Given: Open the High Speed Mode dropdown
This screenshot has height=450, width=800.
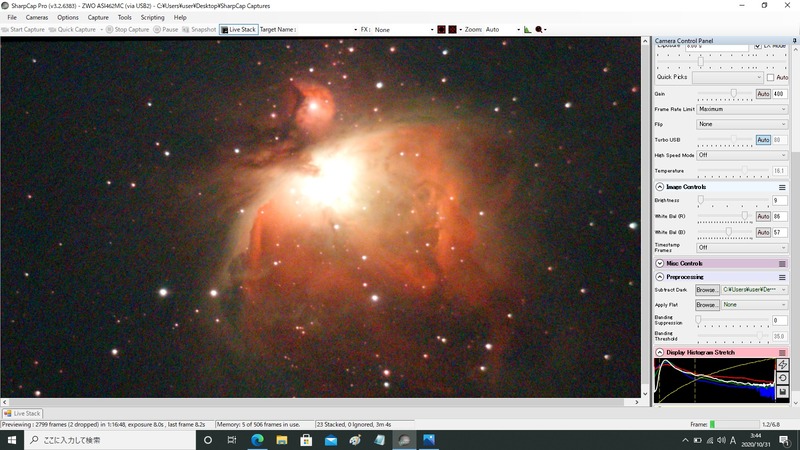Looking at the screenshot, I should pos(742,155).
